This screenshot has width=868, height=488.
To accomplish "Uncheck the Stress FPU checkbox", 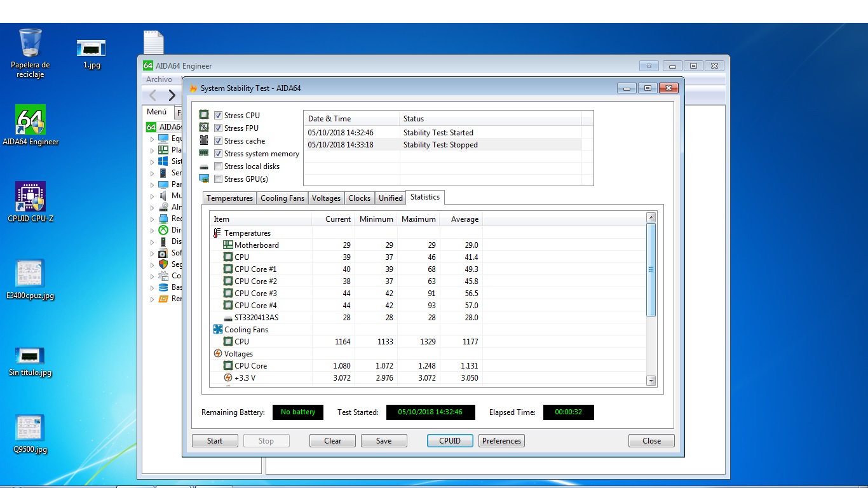I will tap(218, 128).
